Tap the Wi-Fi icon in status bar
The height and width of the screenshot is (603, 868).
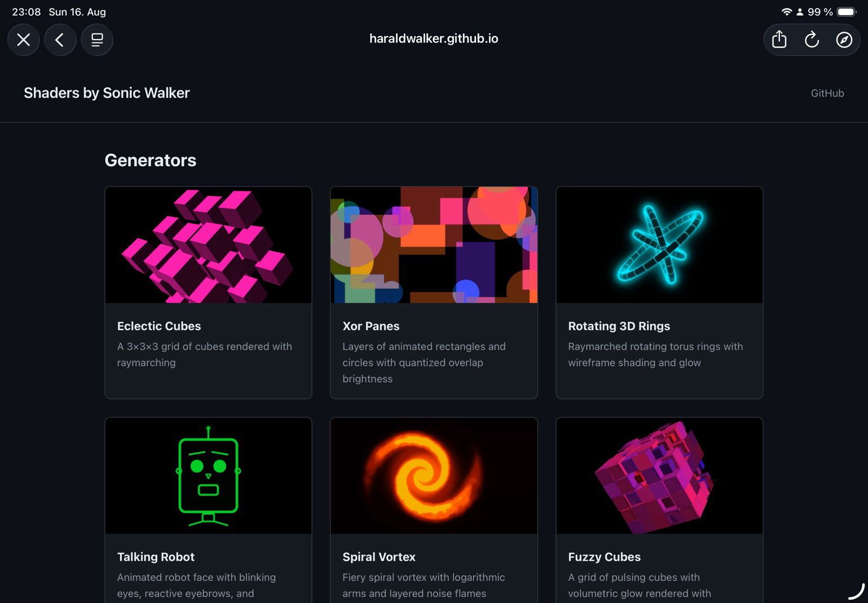tap(787, 12)
